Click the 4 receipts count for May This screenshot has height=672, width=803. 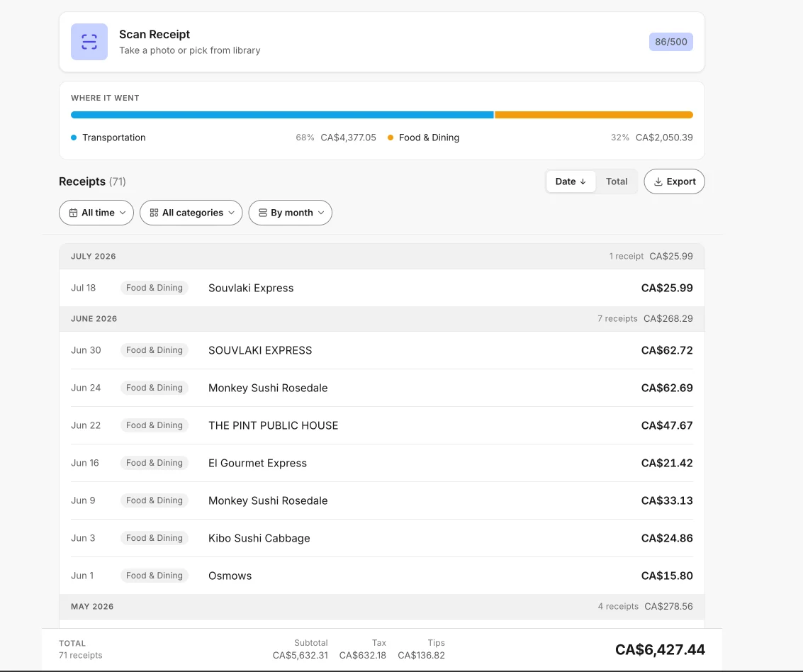point(618,607)
